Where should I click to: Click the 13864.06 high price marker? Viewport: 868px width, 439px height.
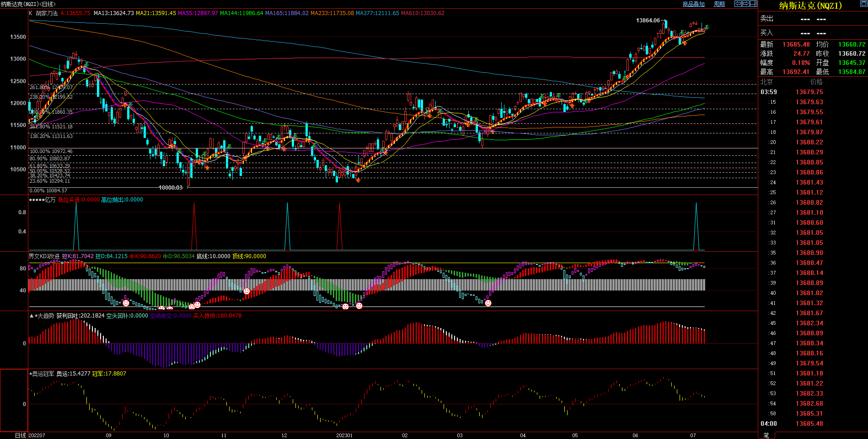click(x=648, y=21)
